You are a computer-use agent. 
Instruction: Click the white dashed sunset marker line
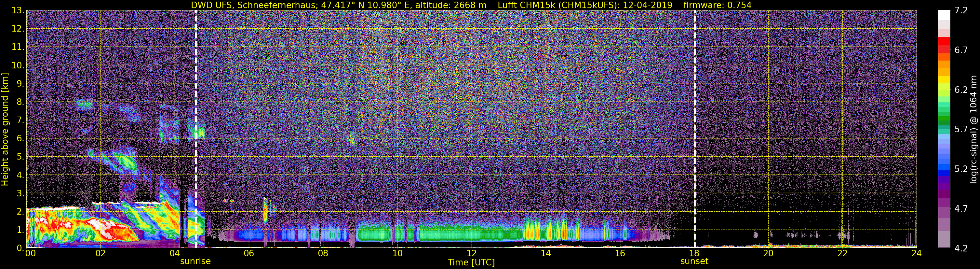[x=695, y=129]
